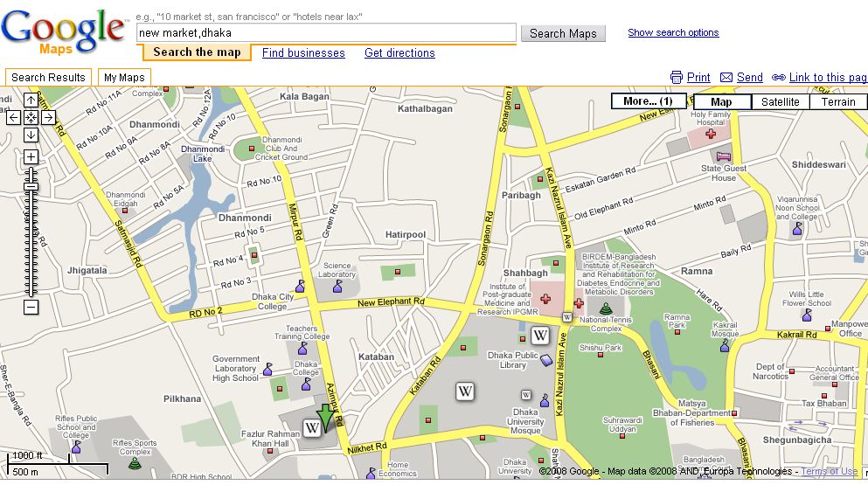Zoom in with the plus button
Screen dimensions: 868x485
(31, 156)
